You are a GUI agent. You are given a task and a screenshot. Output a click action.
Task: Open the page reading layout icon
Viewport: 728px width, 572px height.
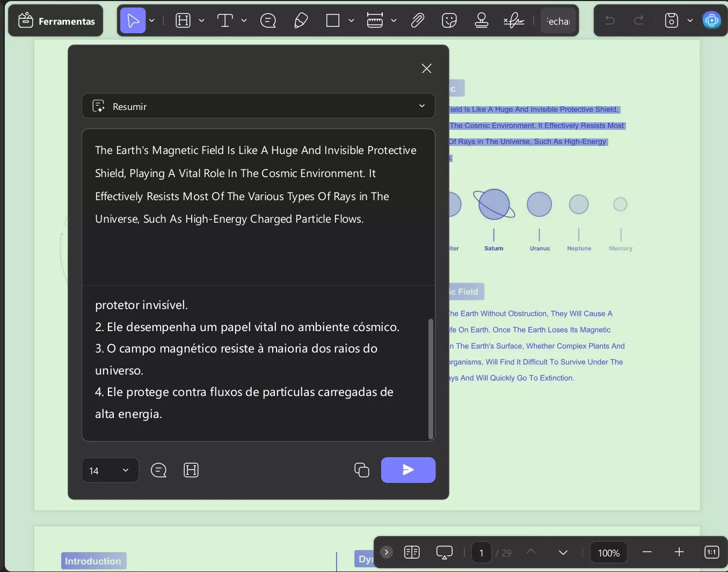[412, 552]
